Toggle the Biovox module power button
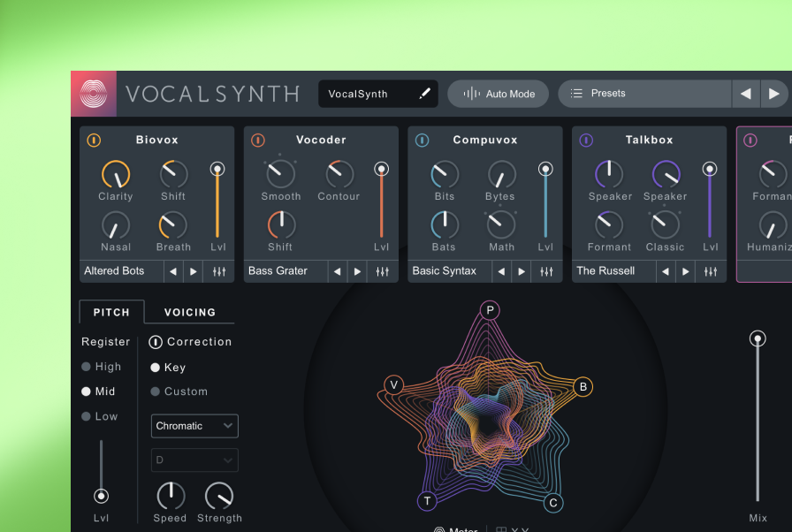The height and width of the screenshot is (532, 792). [94, 141]
